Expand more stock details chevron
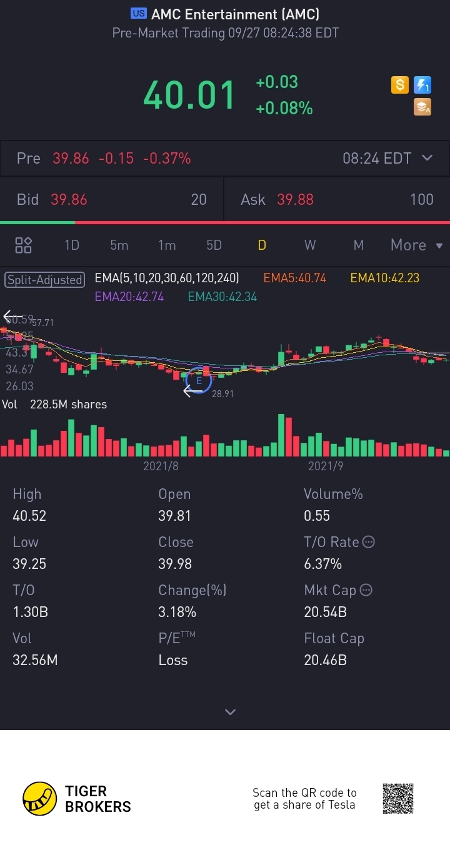The width and height of the screenshot is (450, 868). [x=230, y=712]
